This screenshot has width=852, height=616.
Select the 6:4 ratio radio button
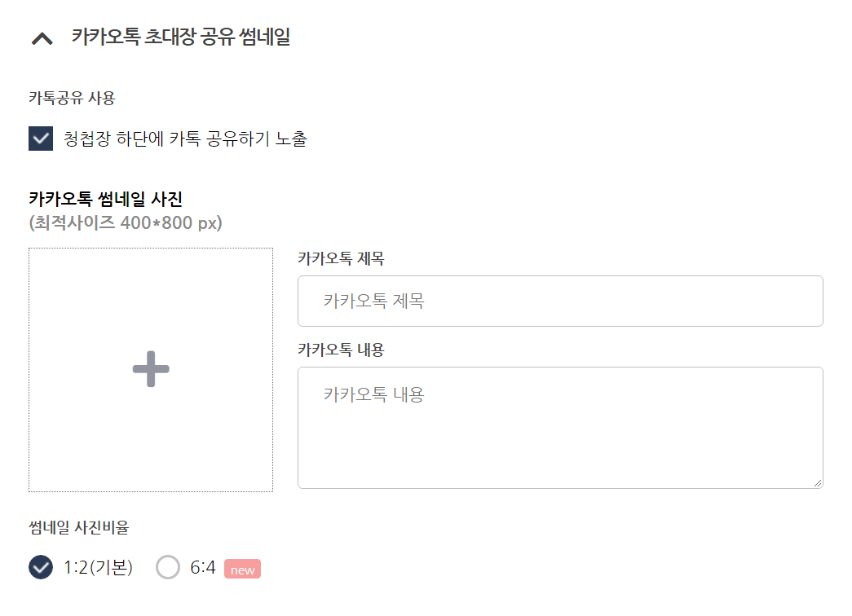click(168, 567)
